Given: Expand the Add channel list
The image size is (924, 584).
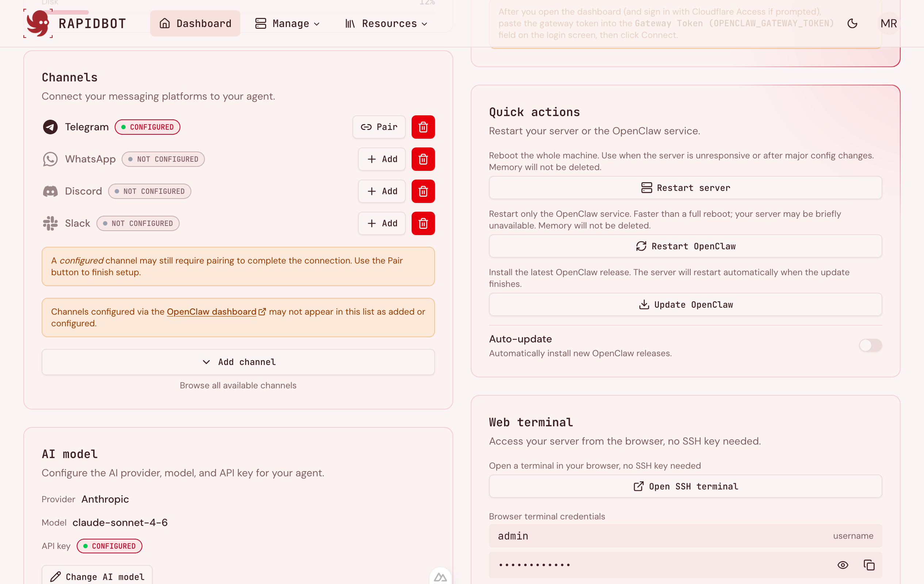Looking at the screenshot, I should (x=238, y=362).
